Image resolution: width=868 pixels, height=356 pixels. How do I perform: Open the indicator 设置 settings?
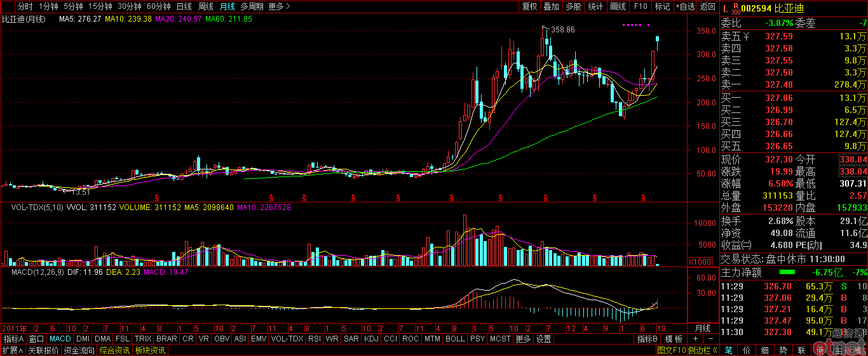pyautogui.click(x=544, y=339)
